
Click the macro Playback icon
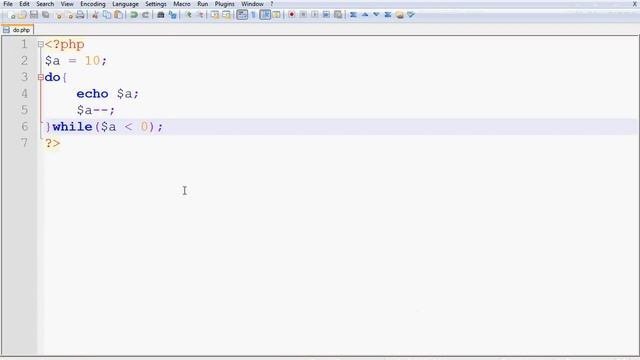tap(315, 15)
